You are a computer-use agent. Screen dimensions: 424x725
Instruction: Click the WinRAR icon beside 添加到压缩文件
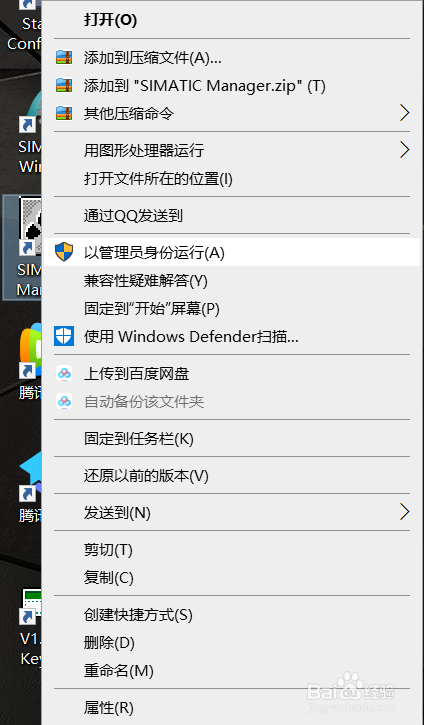click(64, 57)
